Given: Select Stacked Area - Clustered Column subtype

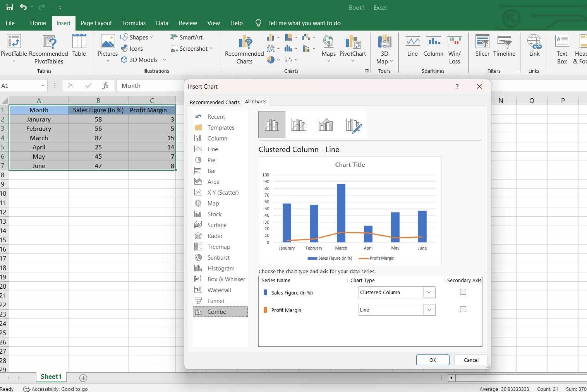Looking at the screenshot, I should [326, 125].
